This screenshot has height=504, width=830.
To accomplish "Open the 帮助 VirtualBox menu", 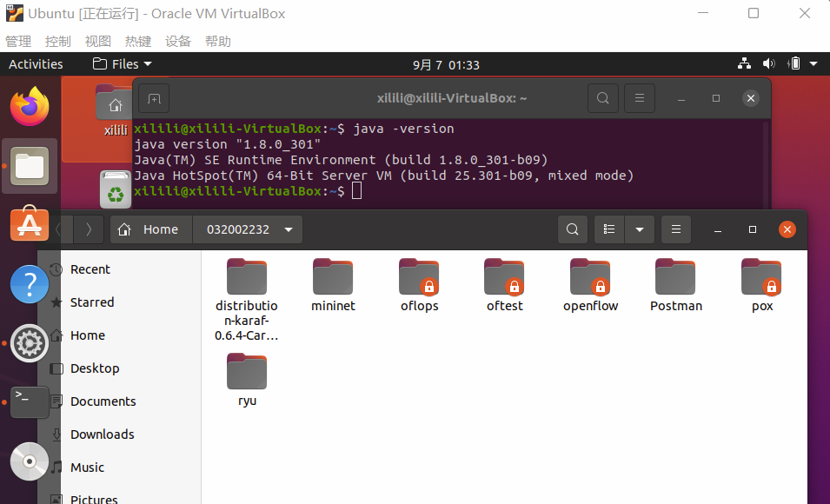I will [218, 42].
